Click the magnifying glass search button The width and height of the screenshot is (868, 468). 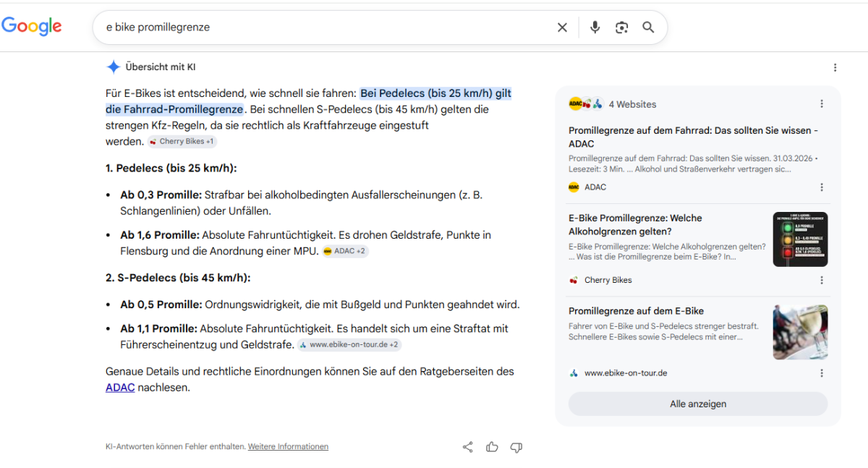(x=648, y=27)
